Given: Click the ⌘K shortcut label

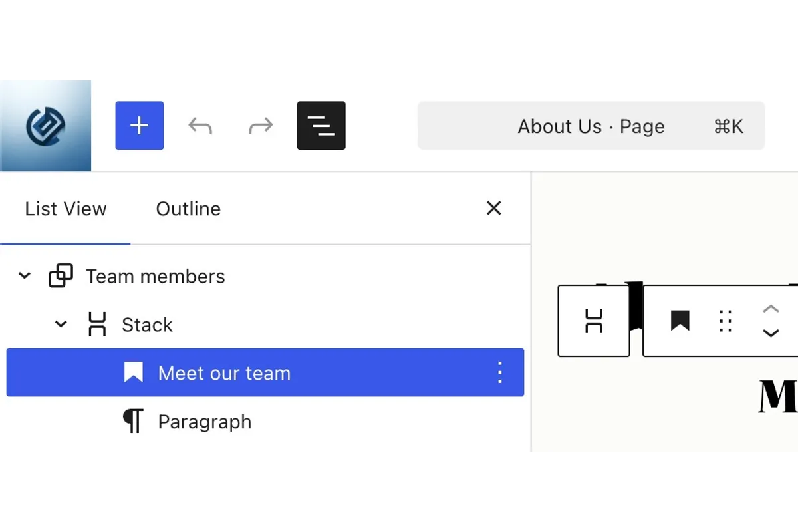Looking at the screenshot, I should click(x=728, y=126).
